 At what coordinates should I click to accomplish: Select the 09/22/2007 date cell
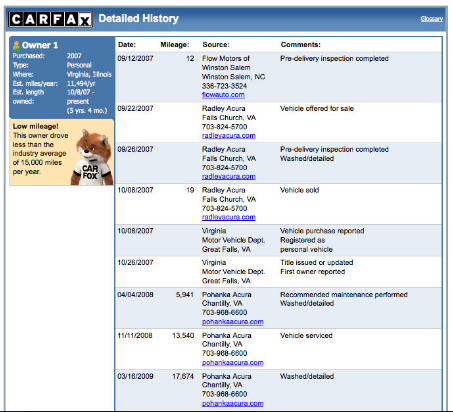[135, 109]
